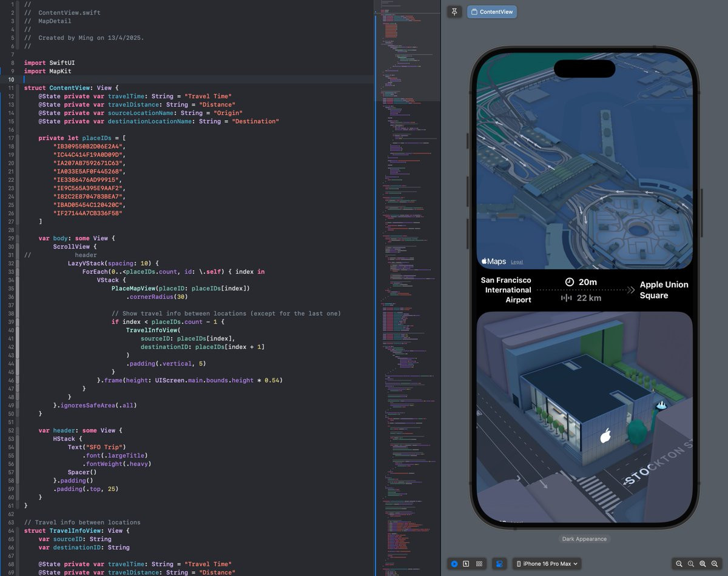Image resolution: width=728 pixels, height=576 pixels.
Task: Zoom preview canvas to 100%
Action: (x=691, y=564)
